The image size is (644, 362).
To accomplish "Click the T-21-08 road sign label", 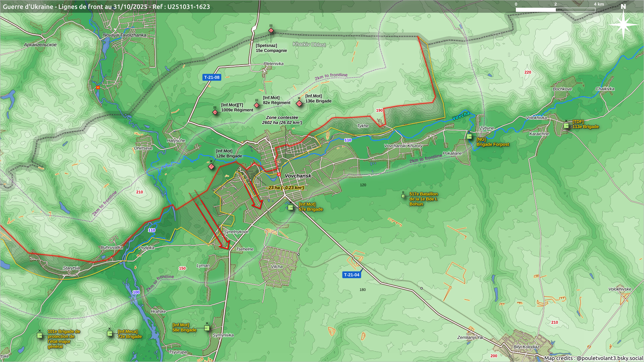I will click(x=212, y=77).
